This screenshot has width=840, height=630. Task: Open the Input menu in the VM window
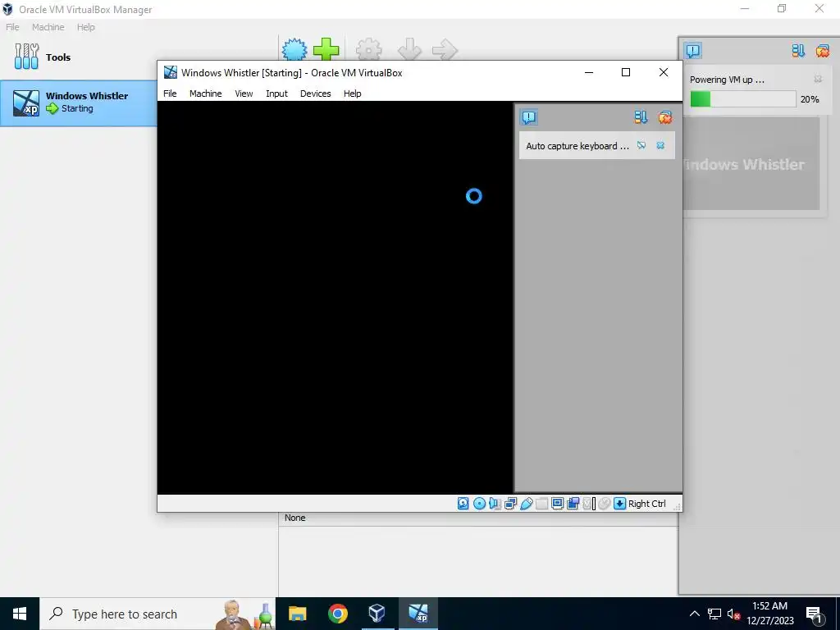(276, 94)
